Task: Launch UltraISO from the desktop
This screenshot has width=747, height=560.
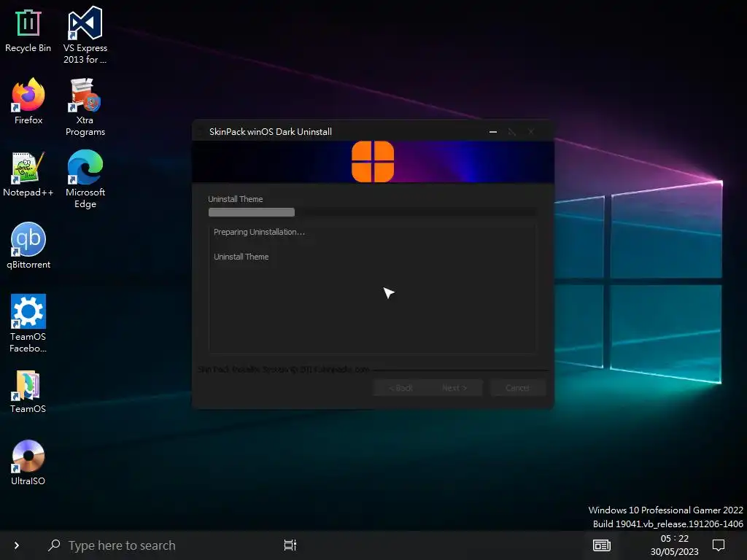Action: pyautogui.click(x=28, y=463)
